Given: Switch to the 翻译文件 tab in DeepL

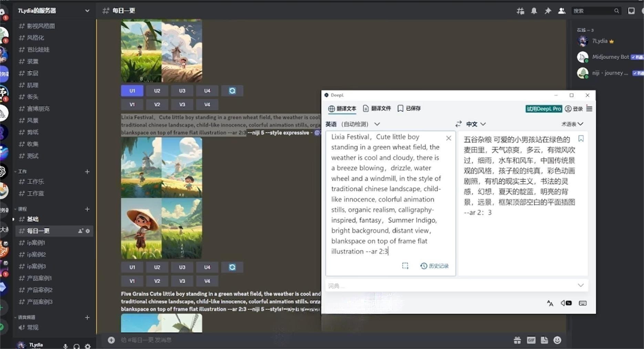Looking at the screenshot, I should [x=377, y=108].
